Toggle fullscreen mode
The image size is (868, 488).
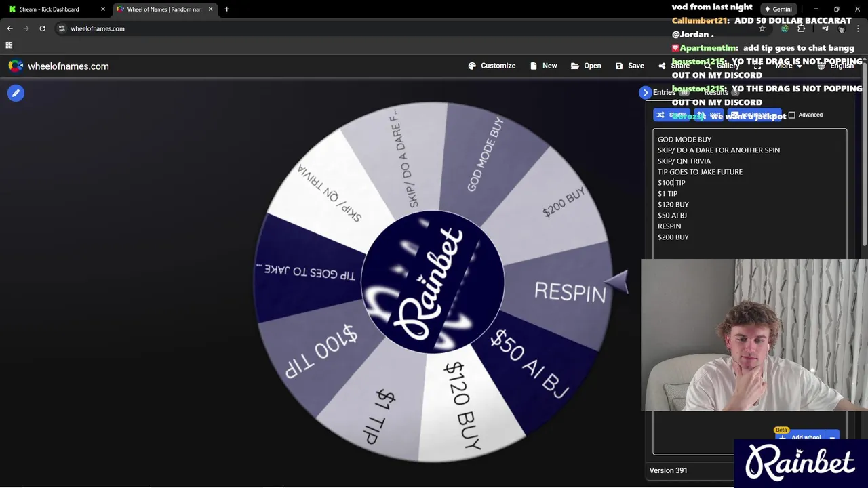[x=757, y=66]
